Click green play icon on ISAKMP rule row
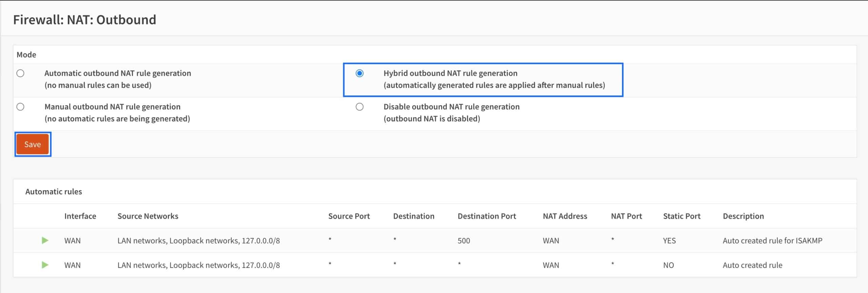 coord(45,241)
